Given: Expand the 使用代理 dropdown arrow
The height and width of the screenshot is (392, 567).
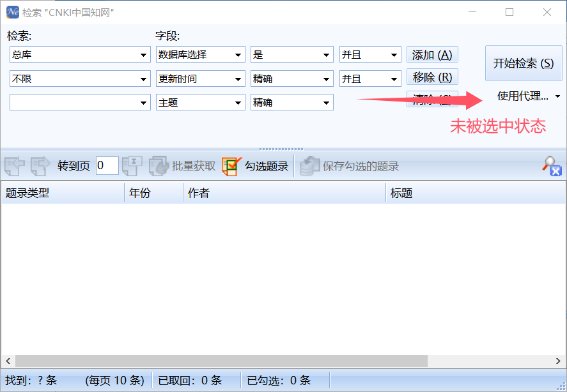Looking at the screenshot, I should click(557, 96).
